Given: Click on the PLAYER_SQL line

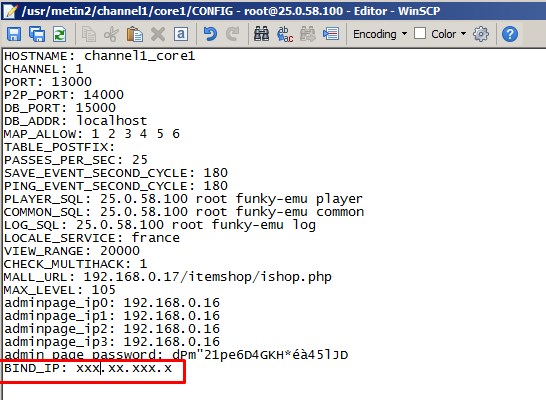Looking at the screenshot, I should (x=183, y=199).
